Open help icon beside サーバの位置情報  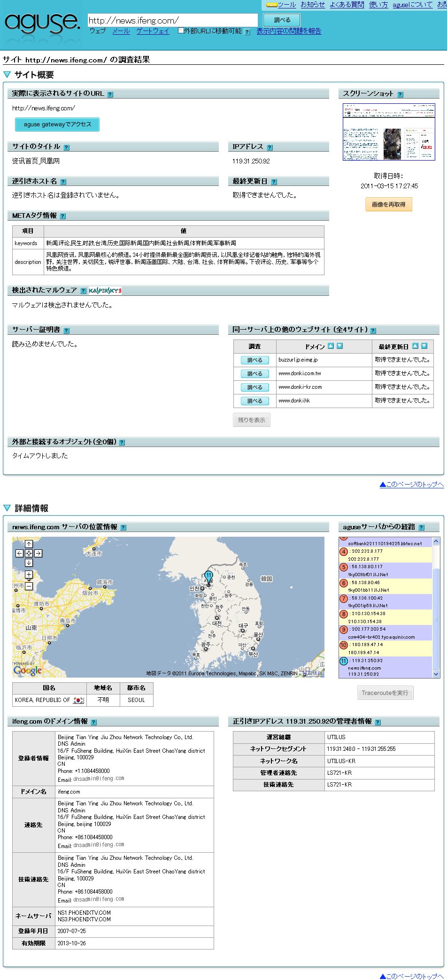[x=123, y=527]
